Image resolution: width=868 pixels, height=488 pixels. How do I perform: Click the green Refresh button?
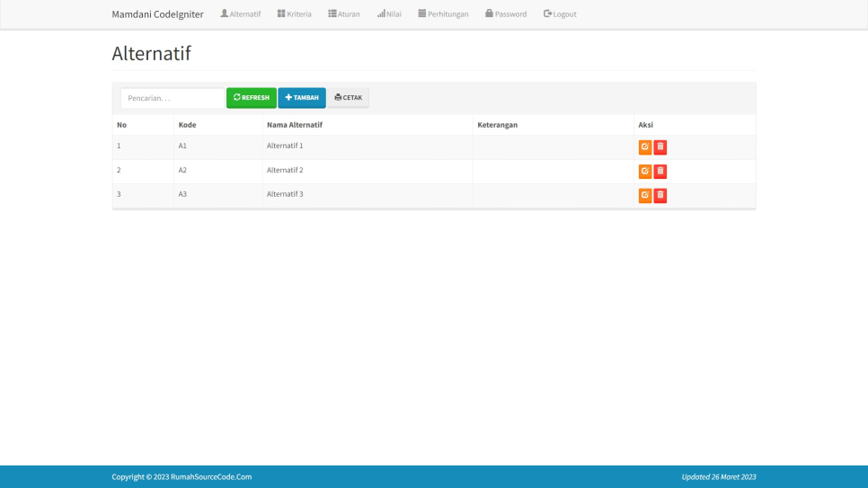[x=251, y=98]
